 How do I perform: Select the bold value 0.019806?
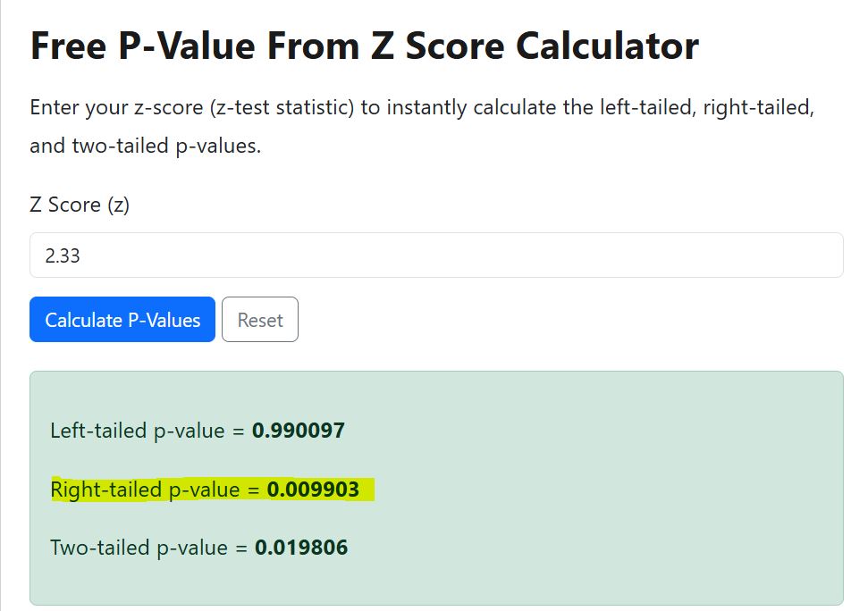click(x=304, y=548)
